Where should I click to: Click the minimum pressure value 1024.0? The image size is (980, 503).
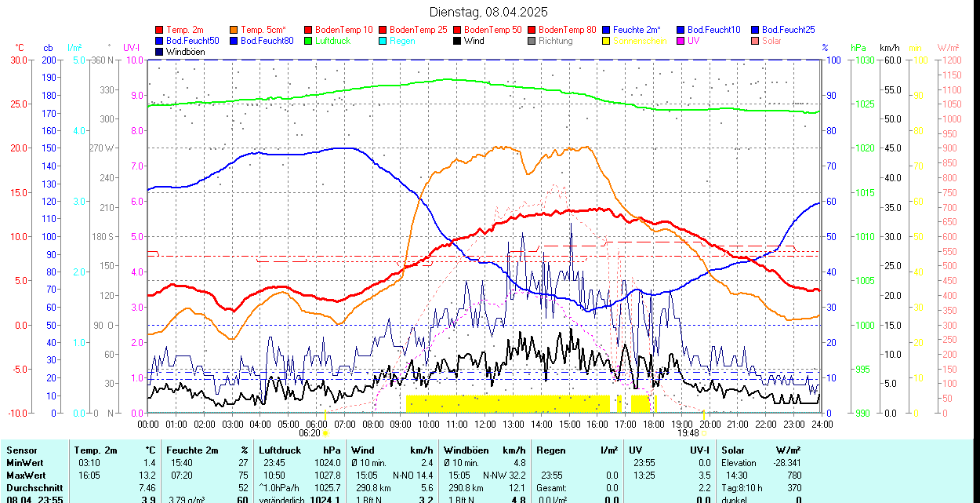[x=326, y=463]
